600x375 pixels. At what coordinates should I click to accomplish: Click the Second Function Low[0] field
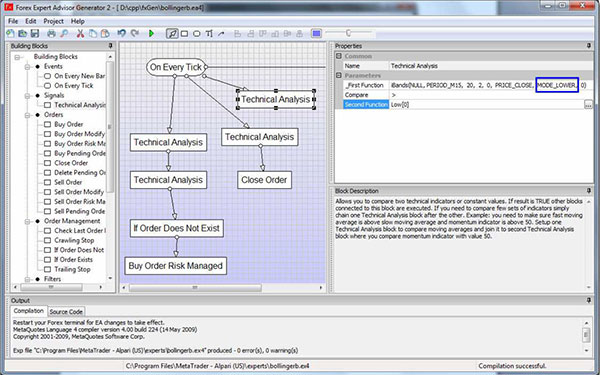point(487,104)
